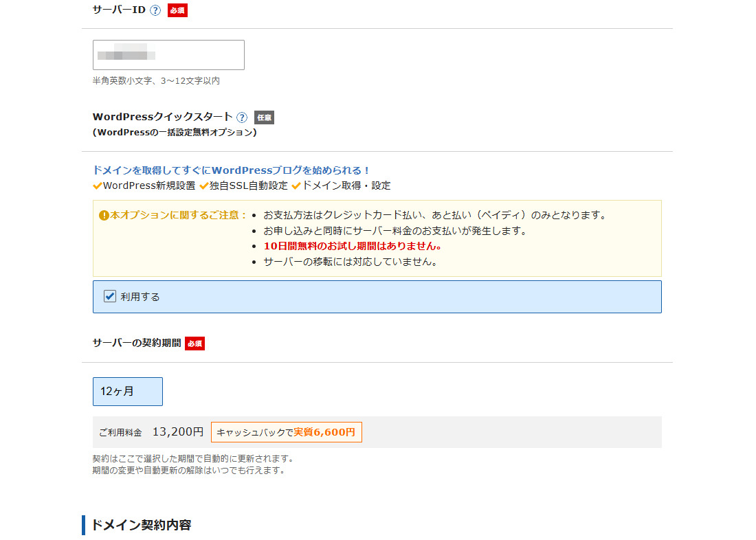Click the checkmark icon before 独自SSL自動設定
Image resolution: width=756 pixels, height=540 pixels.
(203, 186)
